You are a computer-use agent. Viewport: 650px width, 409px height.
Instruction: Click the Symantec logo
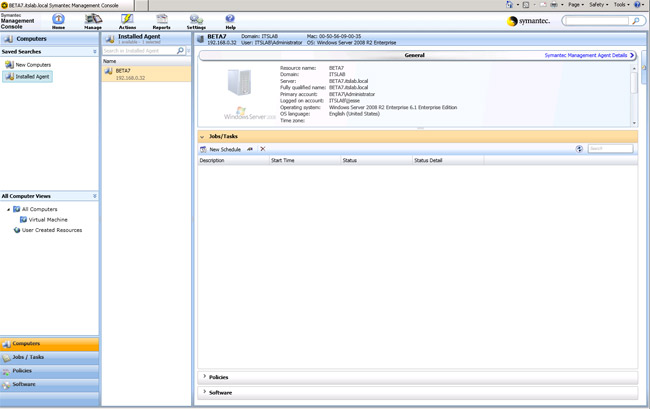point(529,21)
